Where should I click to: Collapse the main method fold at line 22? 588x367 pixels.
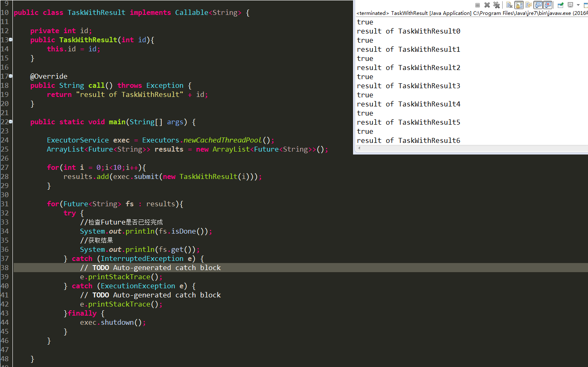tap(10, 122)
